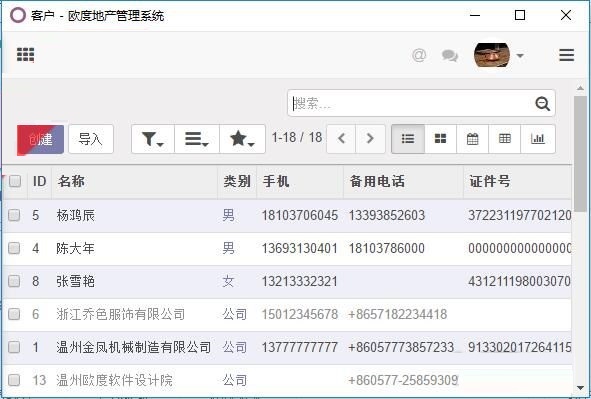
Task: Open the favorites star dropdown
Action: tap(242, 139)
